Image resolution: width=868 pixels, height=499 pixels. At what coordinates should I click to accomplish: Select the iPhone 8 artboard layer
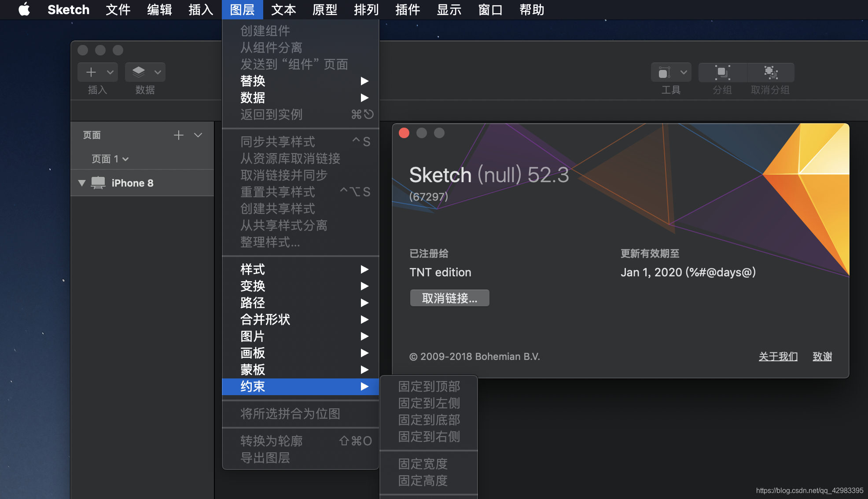(x=142, y=183)
